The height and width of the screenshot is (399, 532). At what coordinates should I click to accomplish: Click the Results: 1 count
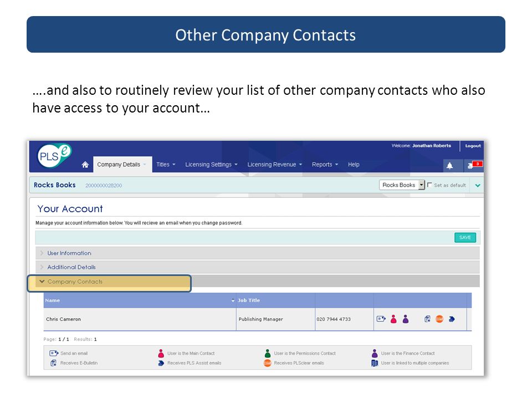click(85, 339)
